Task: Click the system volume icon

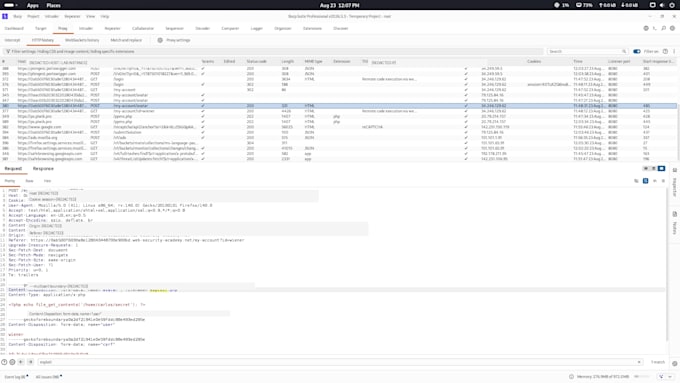Action: [662, 5]
